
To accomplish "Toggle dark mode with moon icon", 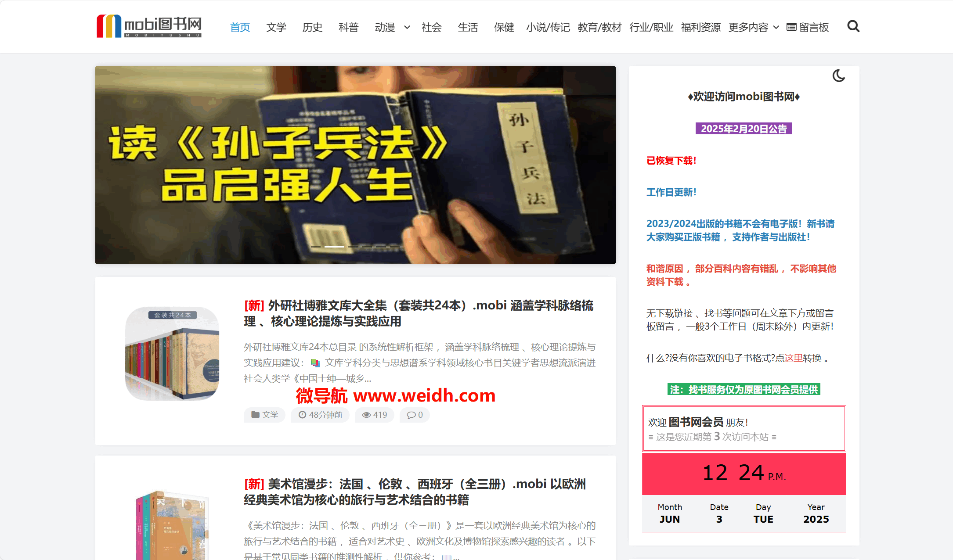I will [x=838, y=76].
